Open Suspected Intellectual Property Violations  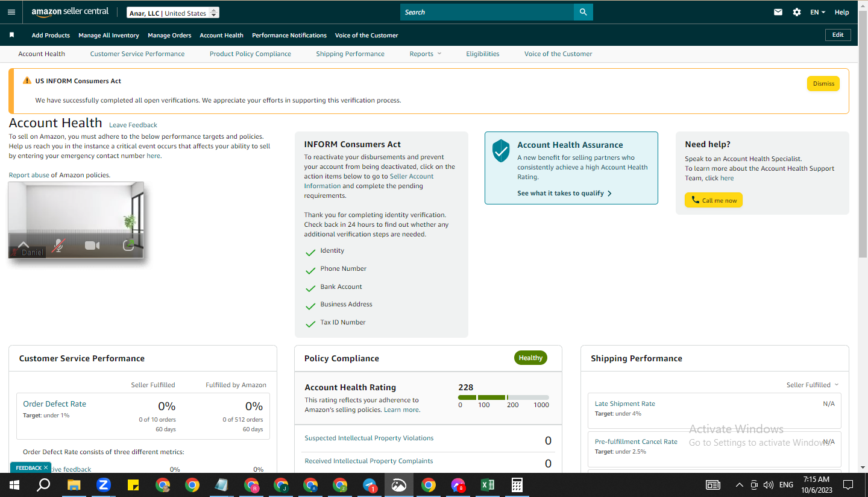(x=369, y=438)
